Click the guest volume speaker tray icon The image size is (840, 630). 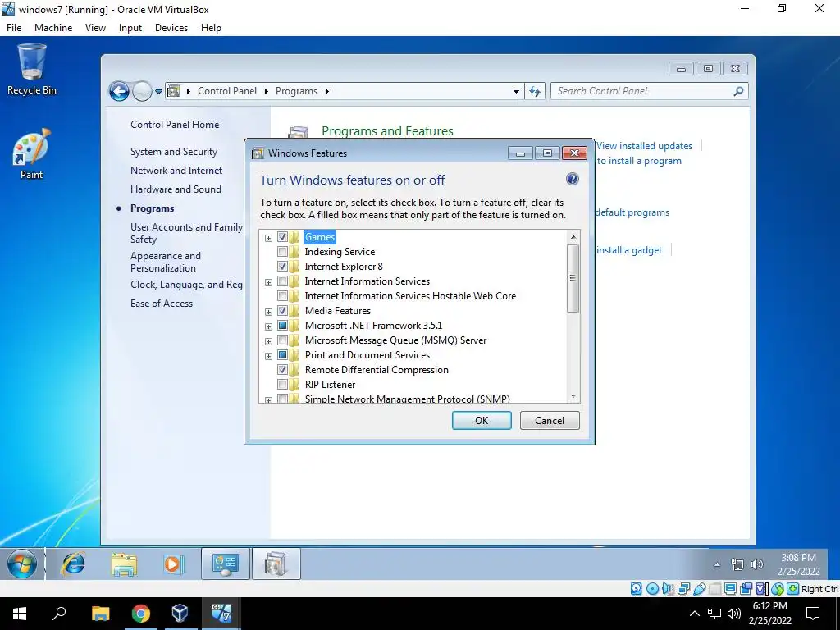757,564
